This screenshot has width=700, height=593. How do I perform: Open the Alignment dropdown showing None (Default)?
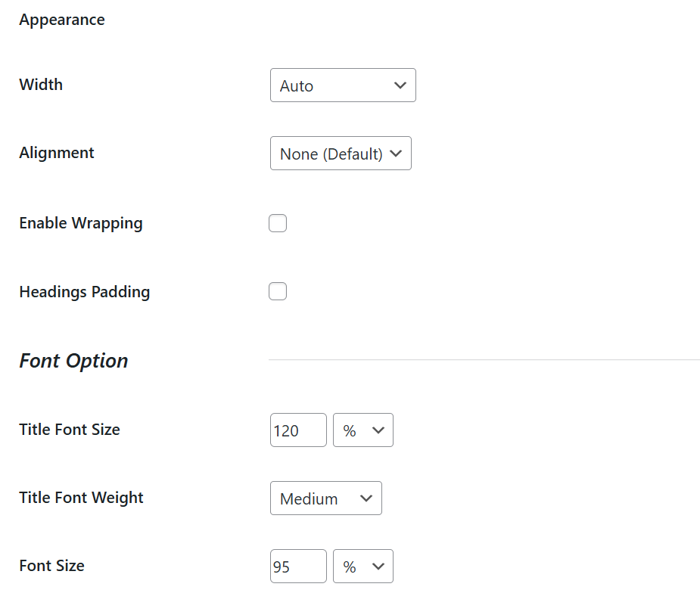[x=341, y=154]
